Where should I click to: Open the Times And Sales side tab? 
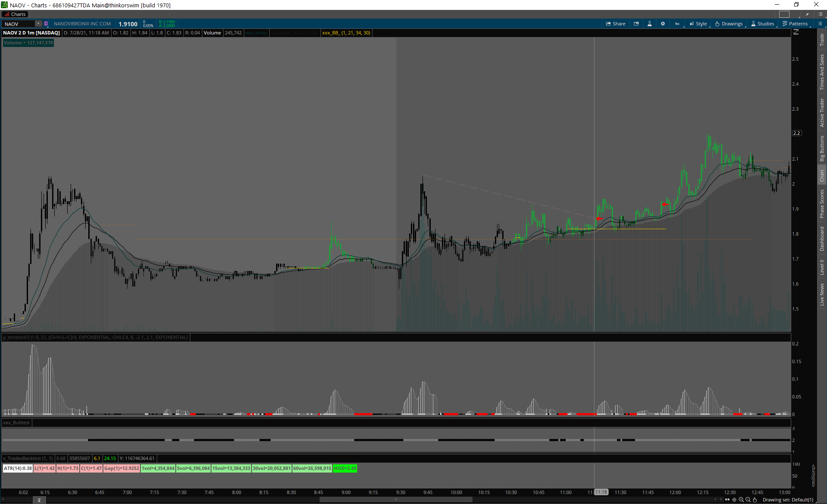[822, 72]
